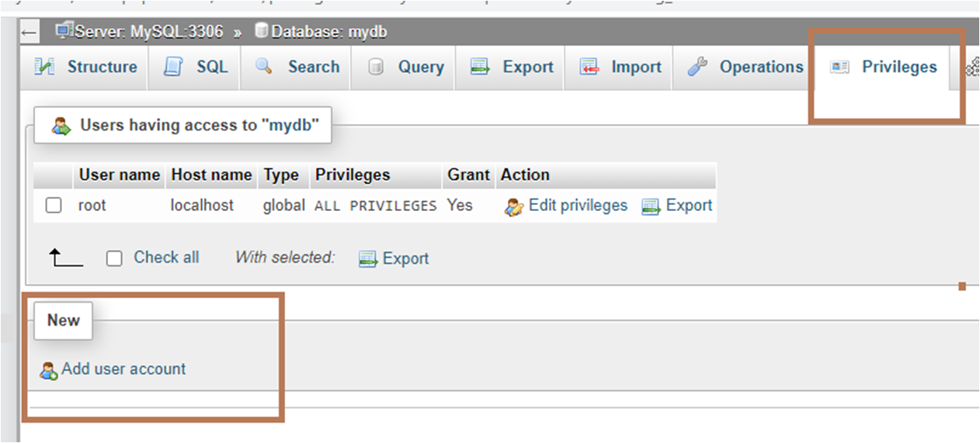Click the Add user account icon
The image size is (980, 443).
[x=49, y=371]
